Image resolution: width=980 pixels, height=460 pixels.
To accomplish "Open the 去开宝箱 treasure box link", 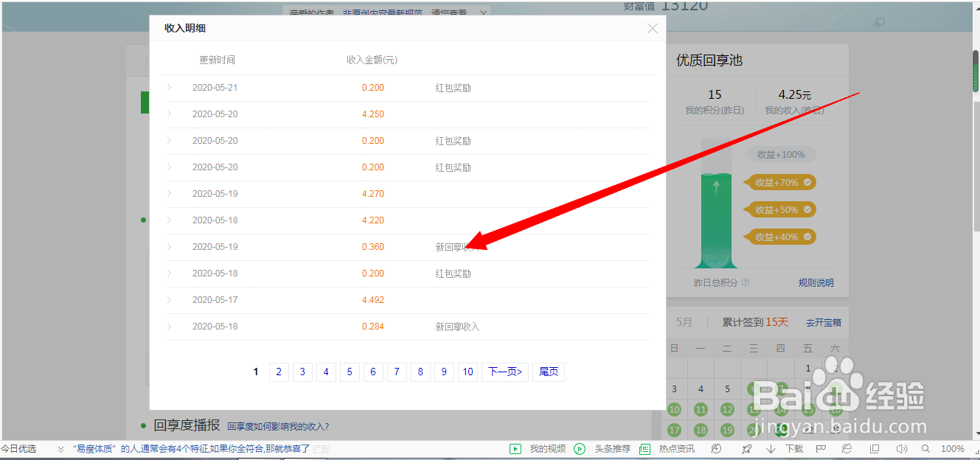I will click(824, 322).
